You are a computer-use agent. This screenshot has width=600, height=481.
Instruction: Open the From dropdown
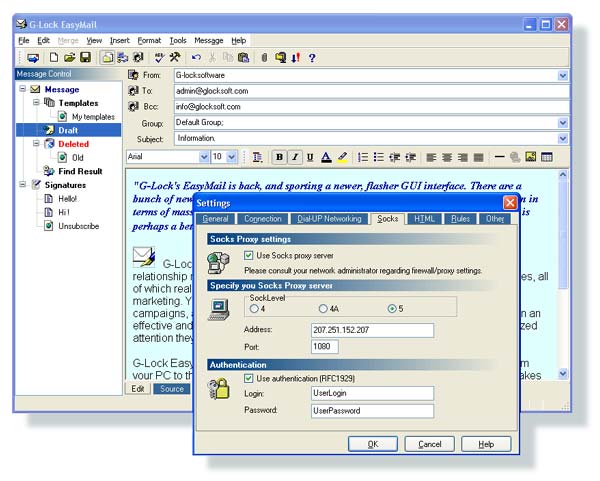tap(562, 75)
